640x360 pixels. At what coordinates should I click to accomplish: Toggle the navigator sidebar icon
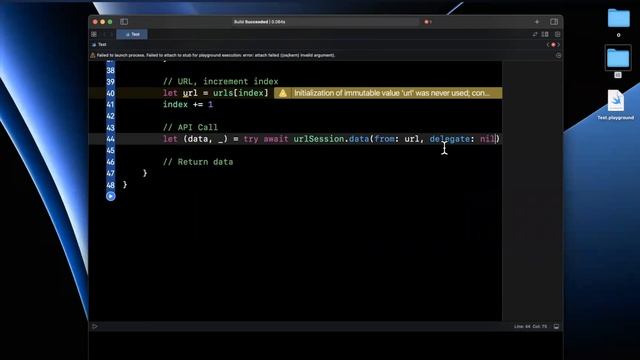pyautogui.click(x=124, y=22)
